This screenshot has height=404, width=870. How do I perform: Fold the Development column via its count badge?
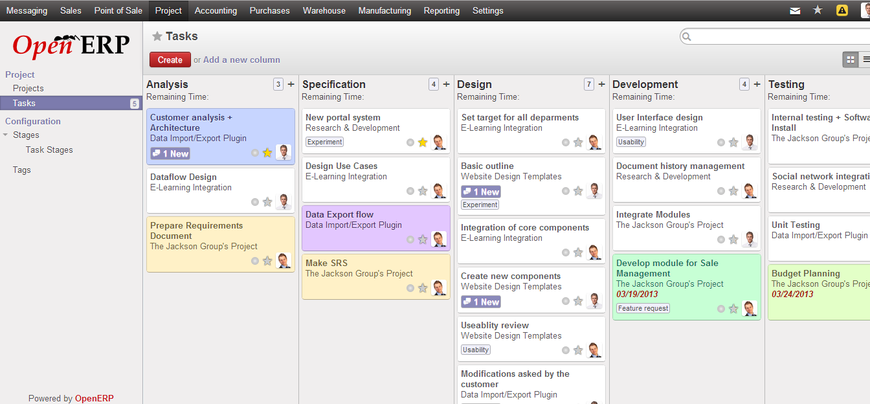click(x=744, y=84)
